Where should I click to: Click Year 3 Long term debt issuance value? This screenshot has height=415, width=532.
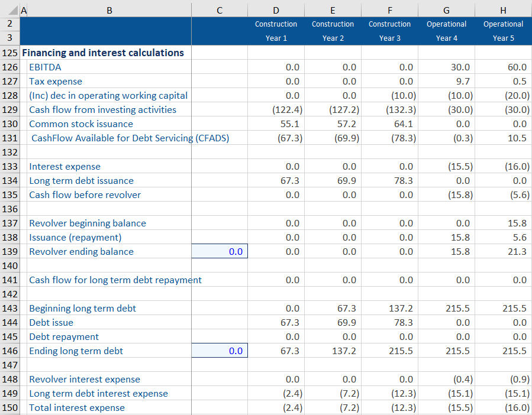click(389, 181)
